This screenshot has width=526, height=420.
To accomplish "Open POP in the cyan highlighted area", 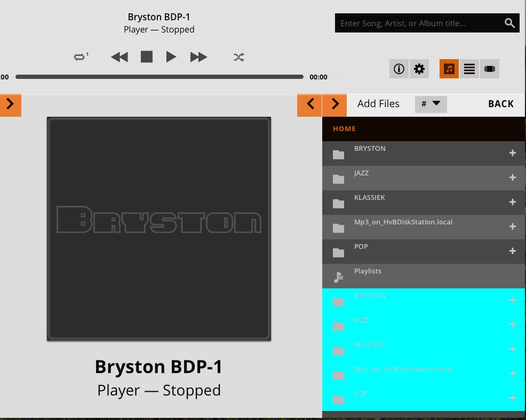I will [x=424, y=399].
